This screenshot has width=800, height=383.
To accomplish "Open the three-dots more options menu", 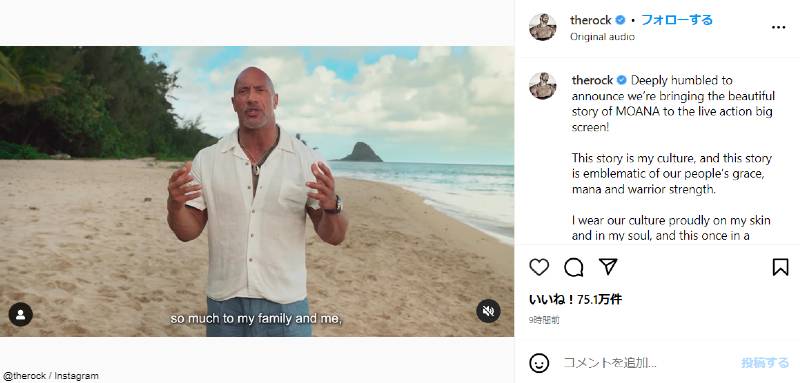I will [x=778, y=28].
